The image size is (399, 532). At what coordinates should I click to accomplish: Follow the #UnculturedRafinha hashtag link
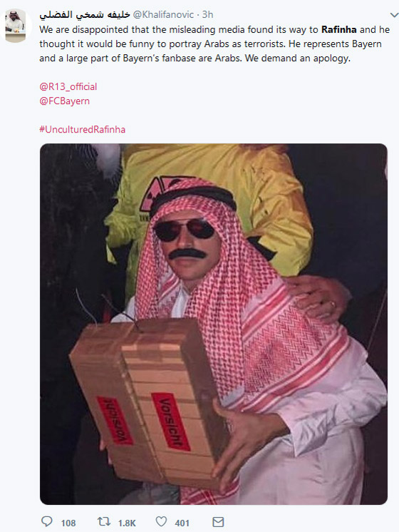(x=83, y=130)
